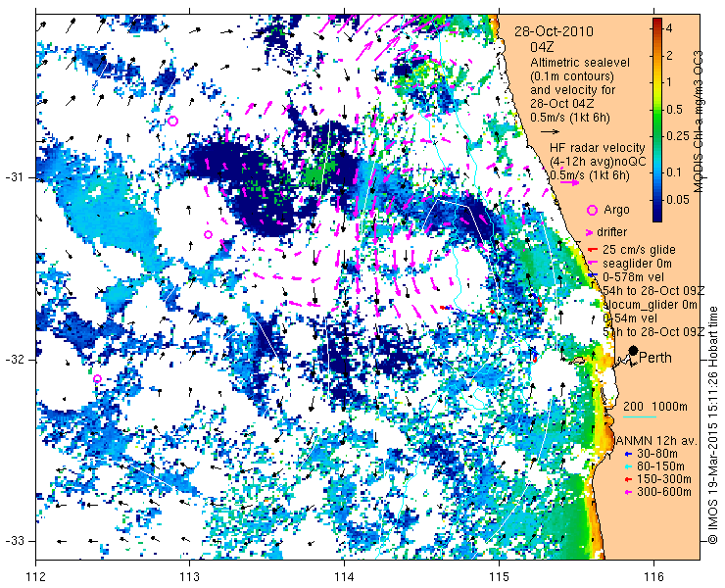Click the green colorbar band beside 0.5
This screenshot has height=588, width=725.
[657, 110]
